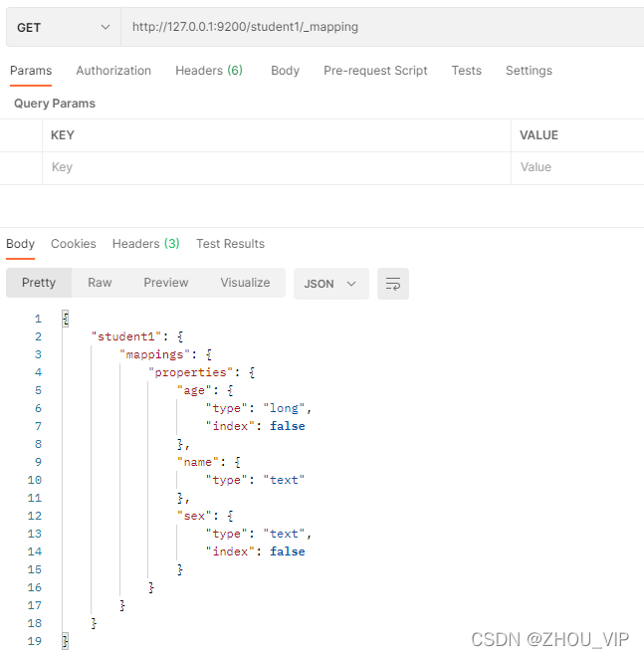Click the false value on line 7
644x658 pixels.
tap(288, 426)
